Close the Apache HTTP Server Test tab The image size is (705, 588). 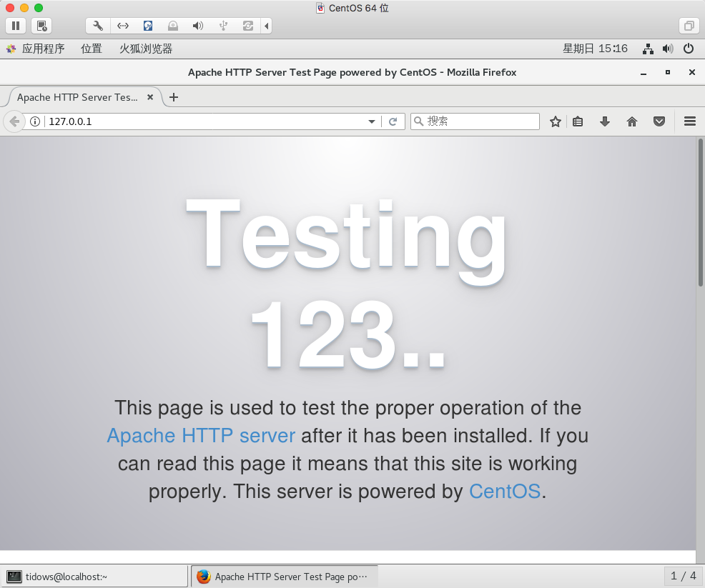(x=150, y=97)
